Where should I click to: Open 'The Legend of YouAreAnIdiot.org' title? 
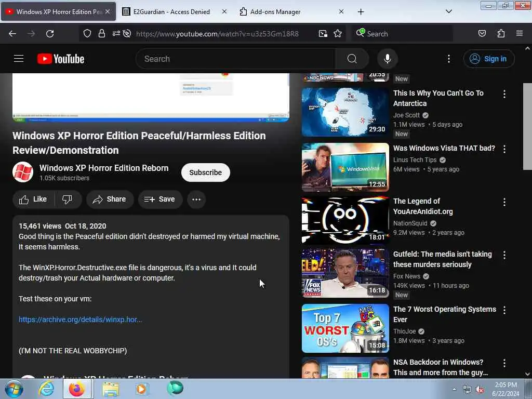[423, 206]
